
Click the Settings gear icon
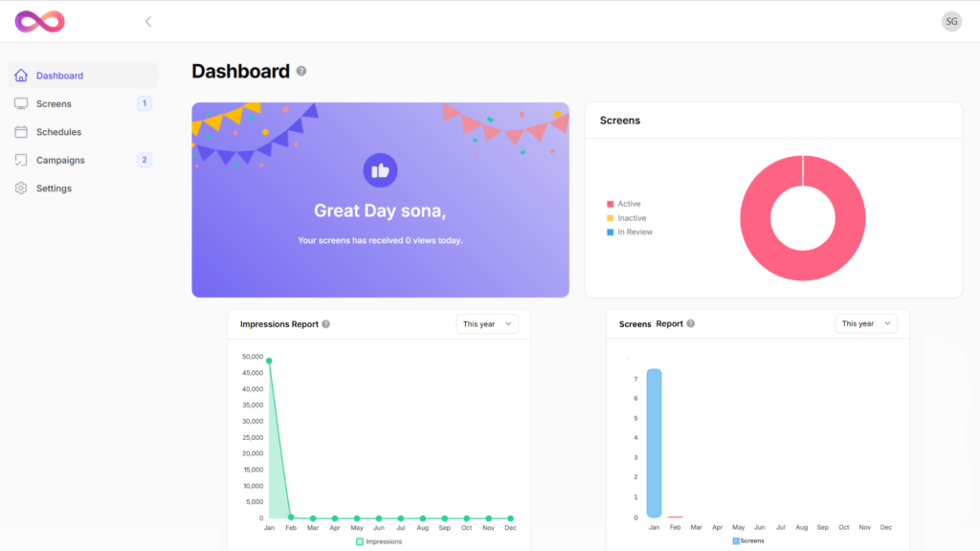[21, 188]
